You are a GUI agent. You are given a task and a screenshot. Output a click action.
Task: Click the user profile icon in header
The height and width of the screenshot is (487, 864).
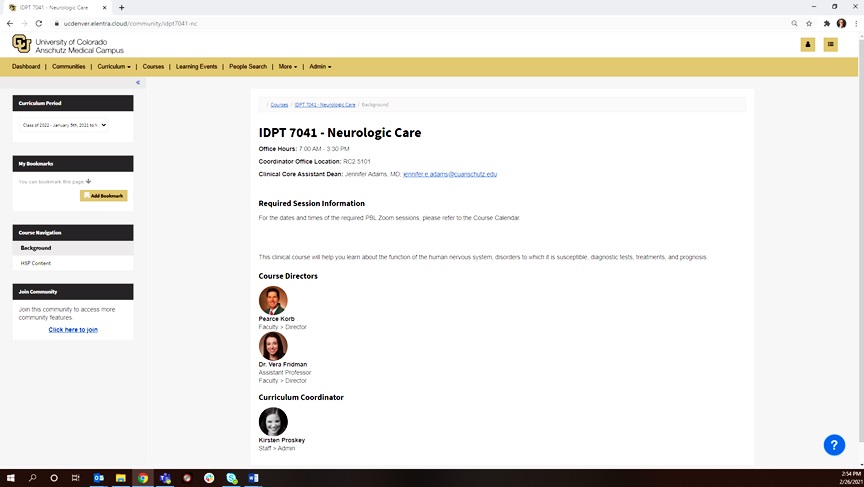808,44
